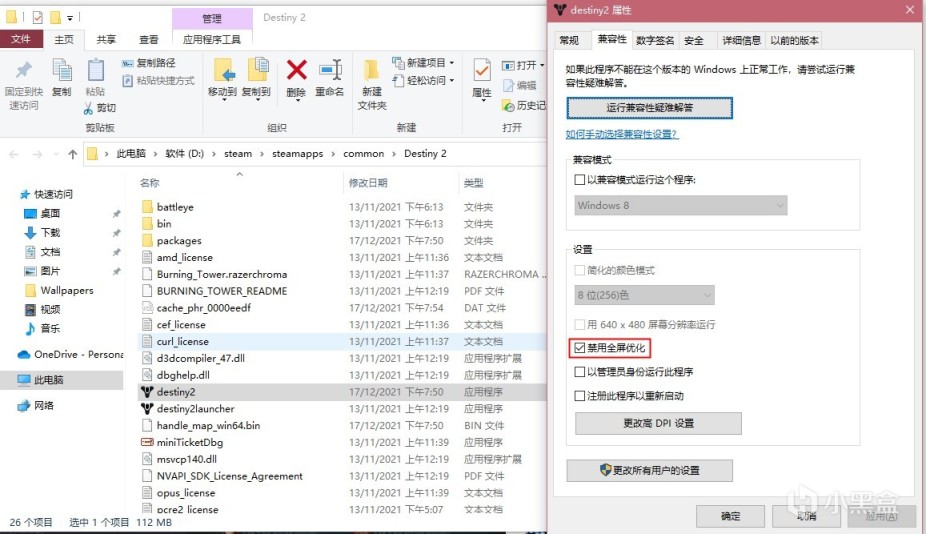Switch to the View (查看) ribbon tab
Image resolution: width=926 pixels, height=534 pixels.
[x=149, y=39]
